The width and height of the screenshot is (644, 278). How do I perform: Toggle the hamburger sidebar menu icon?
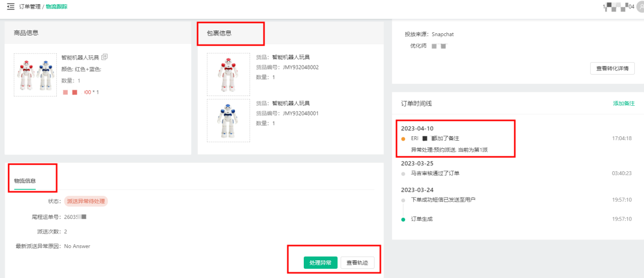coord(11,6)
